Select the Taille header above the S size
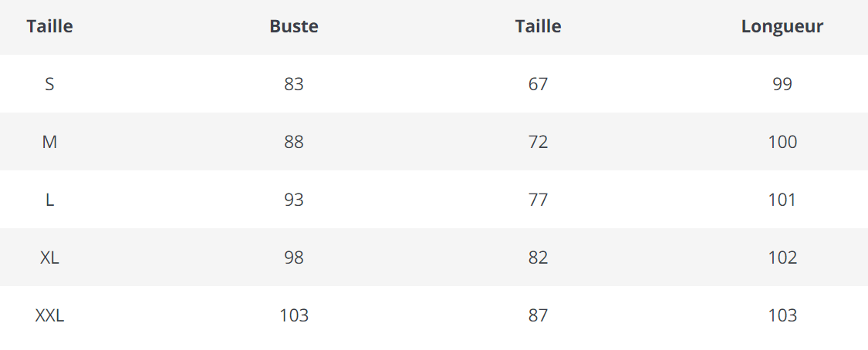The image size is (868, 350). 49,26
